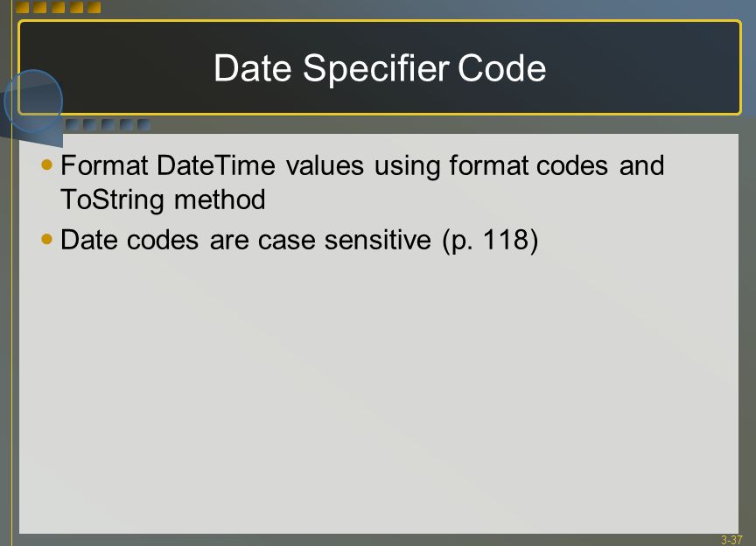
Task: Select the last gold square above the title
Action: click(x=94, y=7)
